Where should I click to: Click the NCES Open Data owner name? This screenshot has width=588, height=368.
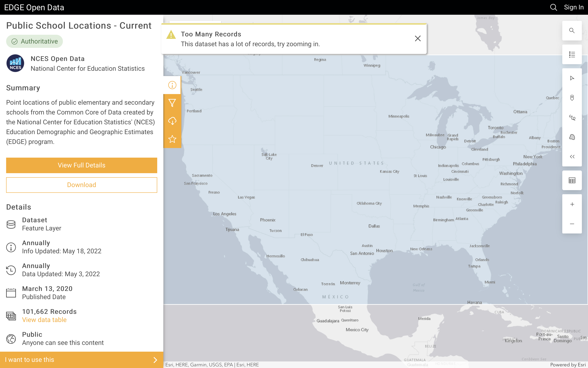(x=58, y=59)
